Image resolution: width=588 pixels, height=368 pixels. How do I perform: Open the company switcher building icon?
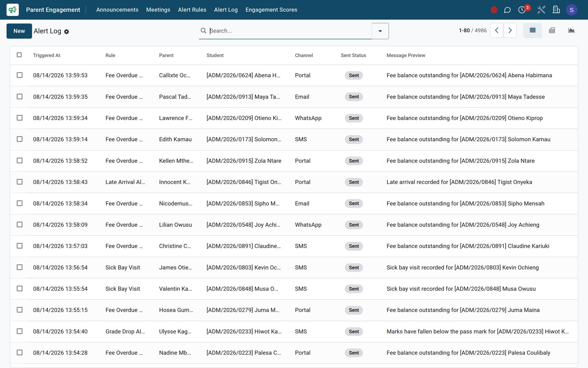point(556,10)
